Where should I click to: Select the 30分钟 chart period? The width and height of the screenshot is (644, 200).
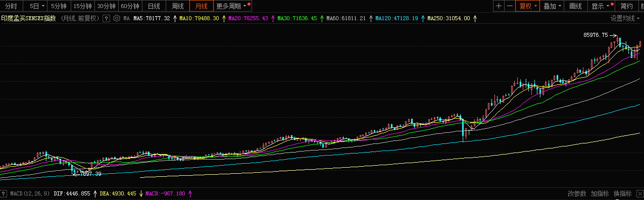point(106,6)
